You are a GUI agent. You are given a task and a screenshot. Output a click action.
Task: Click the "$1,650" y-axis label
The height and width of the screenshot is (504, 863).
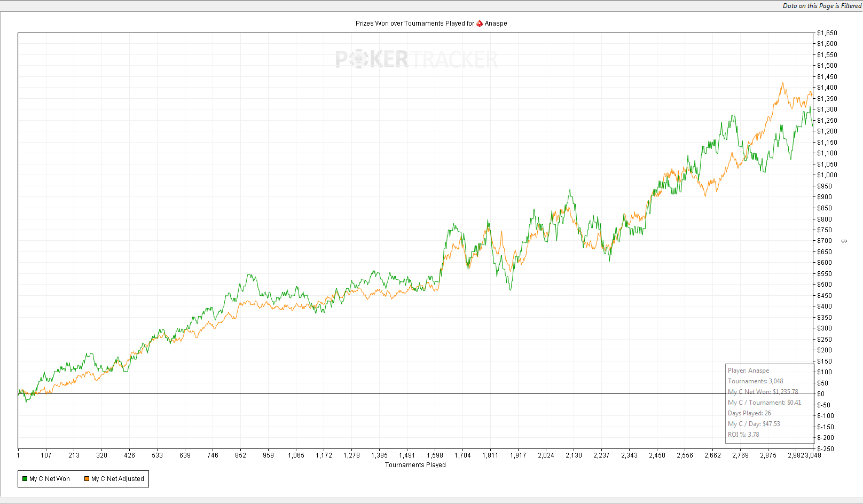[827, 33]
